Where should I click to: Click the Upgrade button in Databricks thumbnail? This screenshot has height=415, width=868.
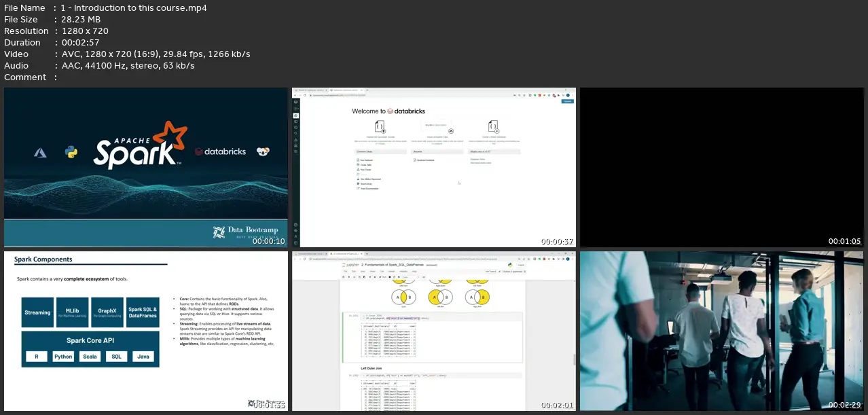(567, 101)
